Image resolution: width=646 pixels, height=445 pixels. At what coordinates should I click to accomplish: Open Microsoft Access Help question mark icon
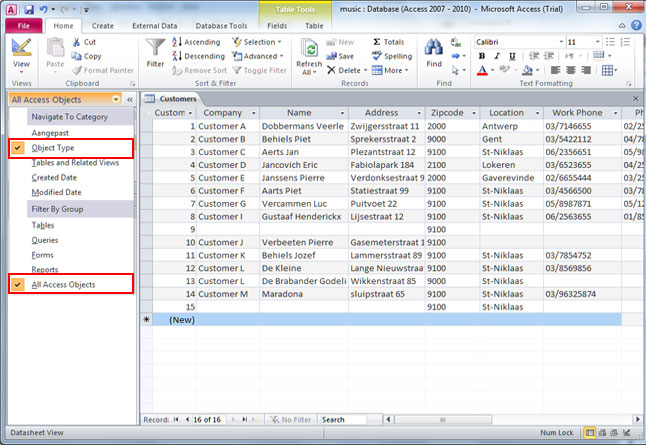(636, 25)
